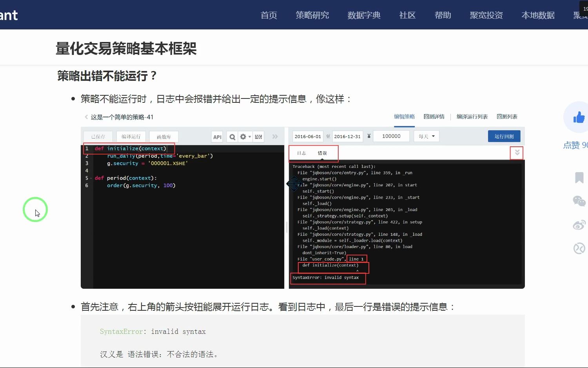Click the keyboard shortcuts icon
This screenshot has width=588, height=368.
(258, 137)
